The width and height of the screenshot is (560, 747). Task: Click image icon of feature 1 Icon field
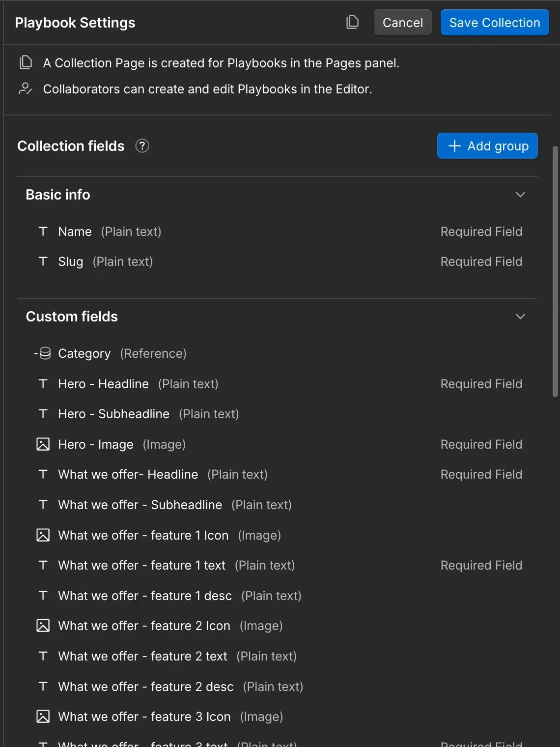tap(43, 535)
